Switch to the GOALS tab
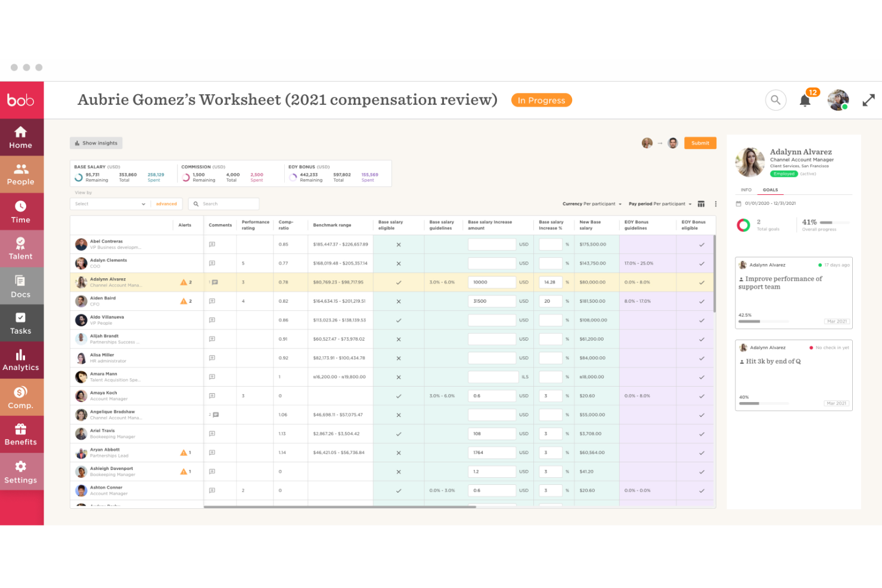Viewport: 882px width, 588px height. (770, 190)
